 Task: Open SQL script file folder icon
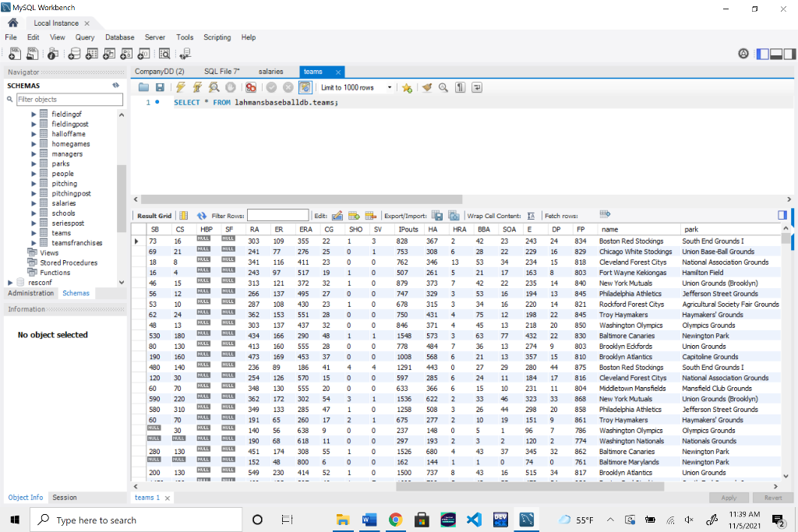pyautogui.click(x=144, y=87)
